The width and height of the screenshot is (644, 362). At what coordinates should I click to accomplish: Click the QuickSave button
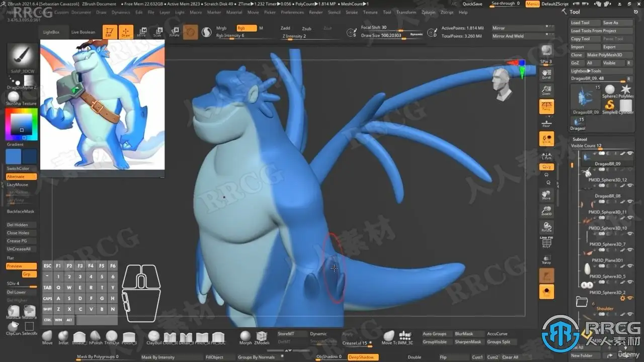pos(472,4)
